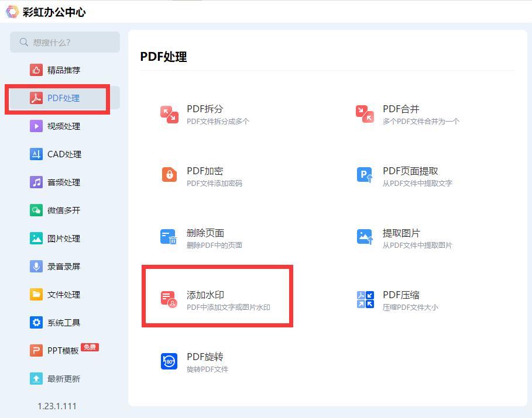Image resolution: width=532 pixels, height=418 pixels.
Task: Click the 音频处理 music note icon
Action: tap(36, 182)
